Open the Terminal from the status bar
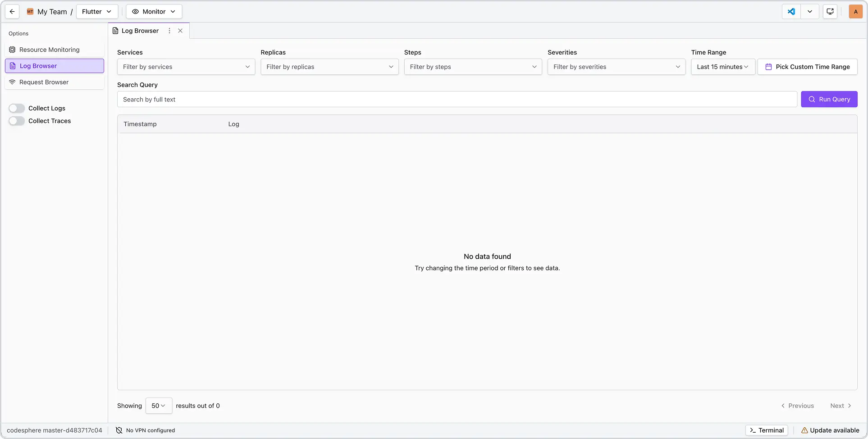 pyautogui.click(x=766, y=430)
